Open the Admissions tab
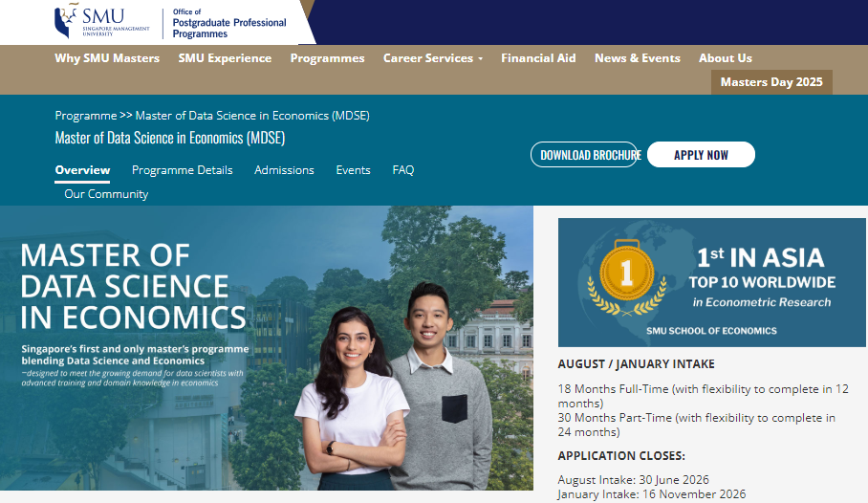The width and height of the screenshot is (868, 503). click(x=284, y=170)
